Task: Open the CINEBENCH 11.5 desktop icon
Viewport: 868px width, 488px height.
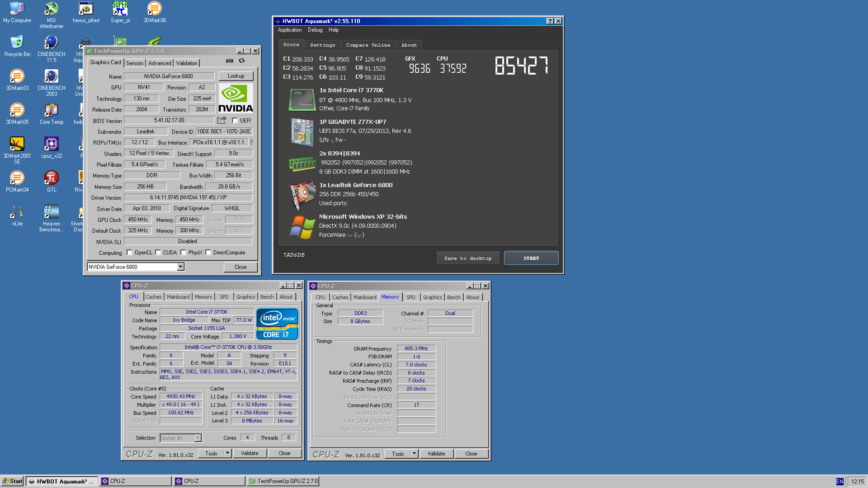Action: (52, 49)
